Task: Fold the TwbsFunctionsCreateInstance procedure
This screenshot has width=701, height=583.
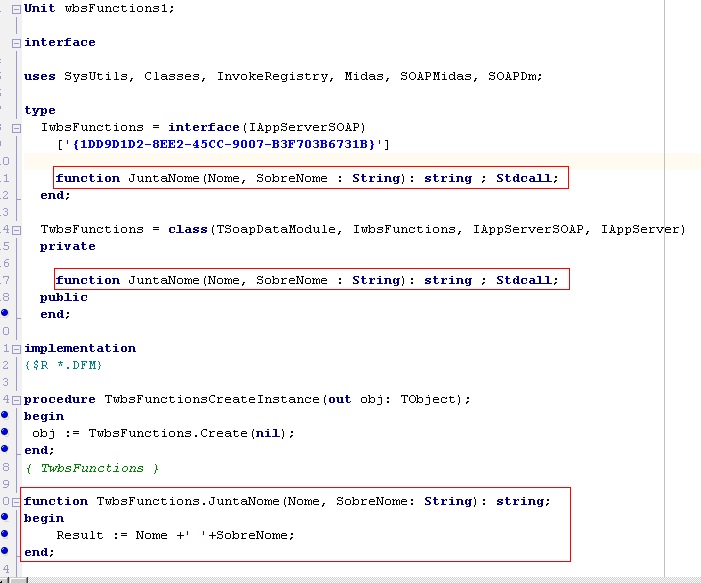Action: (x=16, y=400)
